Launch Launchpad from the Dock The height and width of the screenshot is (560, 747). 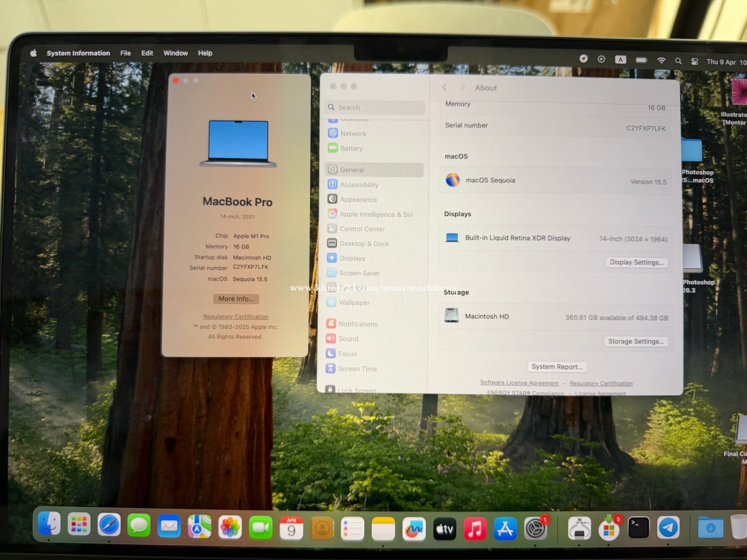coord(79,525)
